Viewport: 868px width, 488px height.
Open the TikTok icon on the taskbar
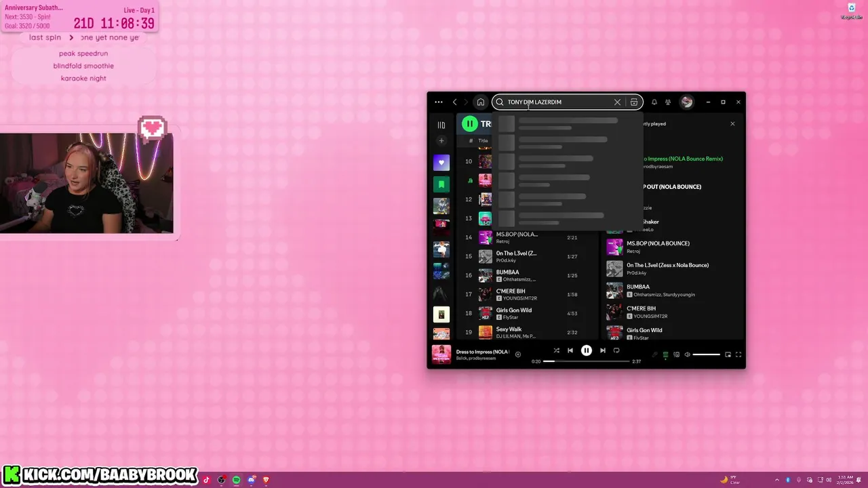point(207,480)
